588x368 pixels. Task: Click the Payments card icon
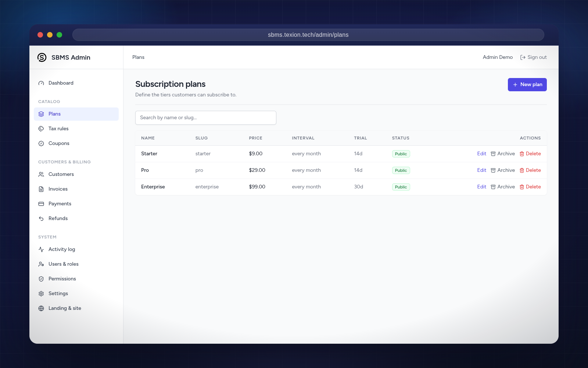coord(41,204)
